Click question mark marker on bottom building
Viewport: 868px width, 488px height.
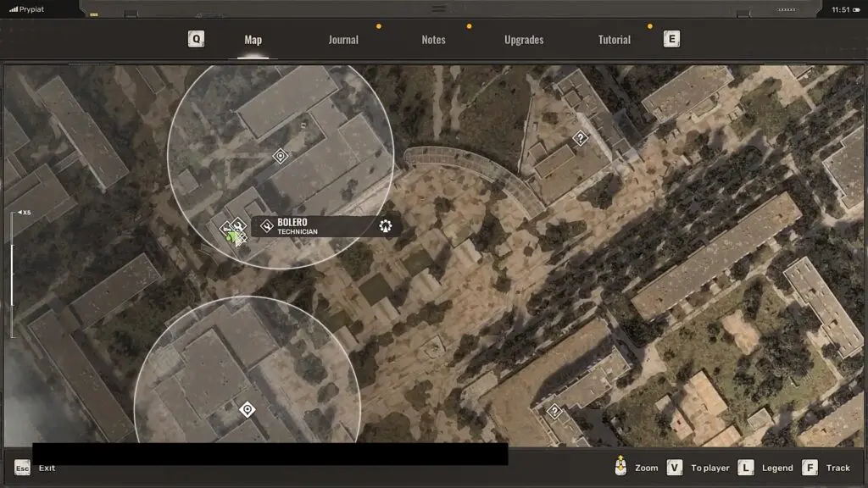pos(554,412)
